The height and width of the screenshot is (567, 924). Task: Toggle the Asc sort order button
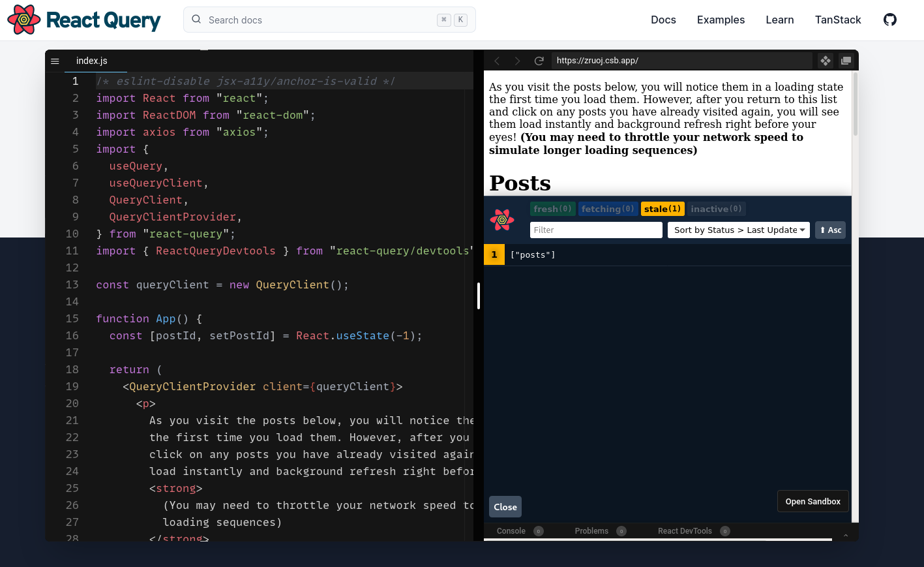click(830, 230)
